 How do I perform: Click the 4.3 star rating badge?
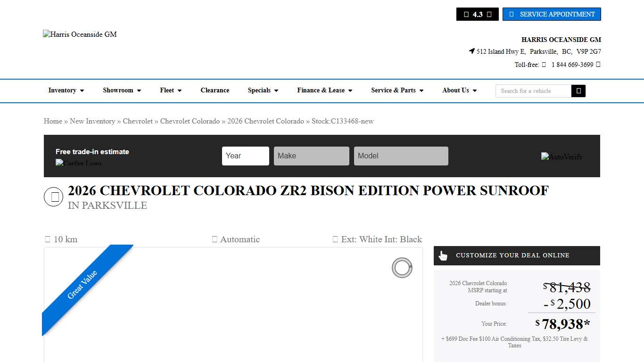pyautogui.click(x=477, y=14)
